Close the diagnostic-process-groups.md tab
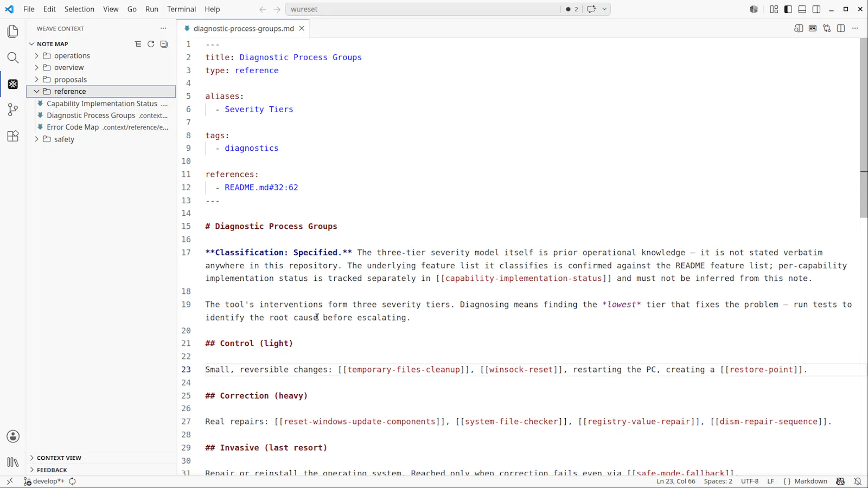 [x=302, y=28]
